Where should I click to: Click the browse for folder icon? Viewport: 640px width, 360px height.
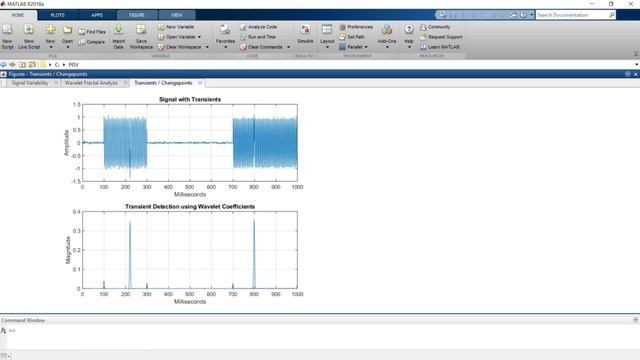click(32, 64)
